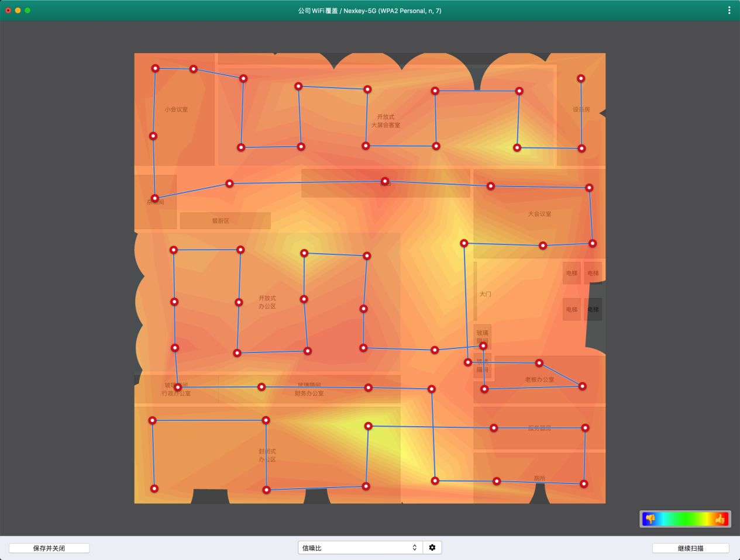The width and height of the screenshot is (740, 560).
Task: Select the survey point on 杂物间 label
Action: point(155,198)
